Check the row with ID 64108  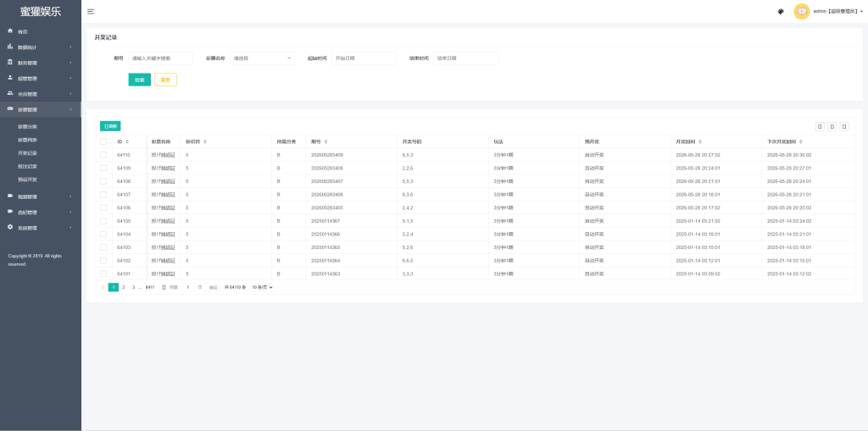(x=103, y=181)
